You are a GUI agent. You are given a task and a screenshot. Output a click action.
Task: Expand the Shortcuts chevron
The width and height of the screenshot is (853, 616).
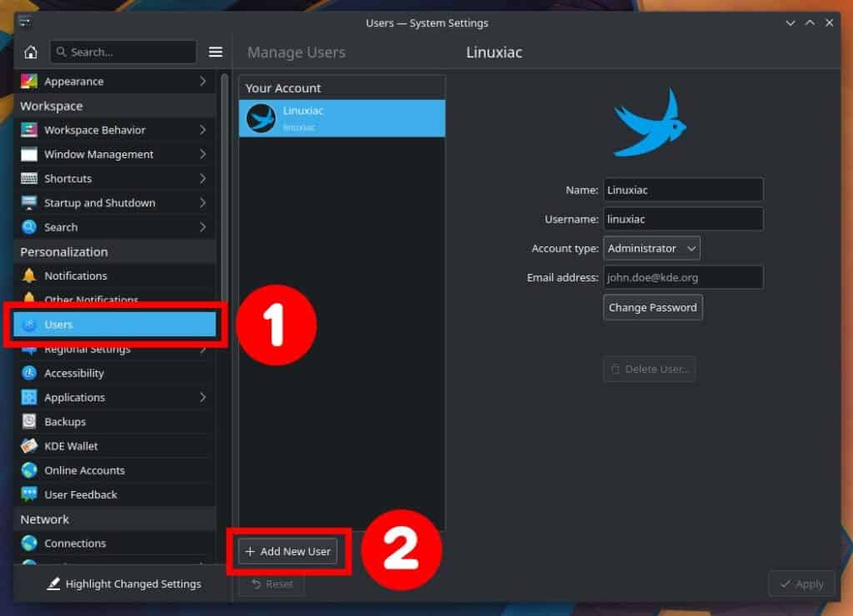pyautogui.click(x=203, y=178)
